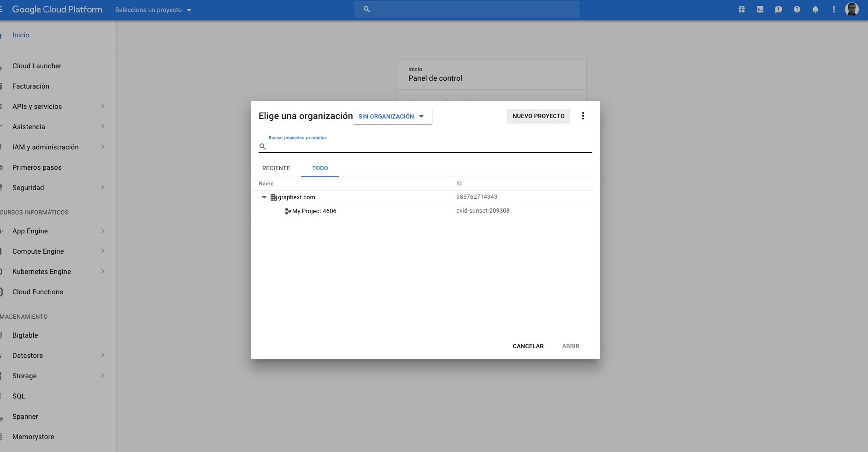Open the gift/free trial icon in top bar
This screenshot has width=868, height=452.
point(742,9)
